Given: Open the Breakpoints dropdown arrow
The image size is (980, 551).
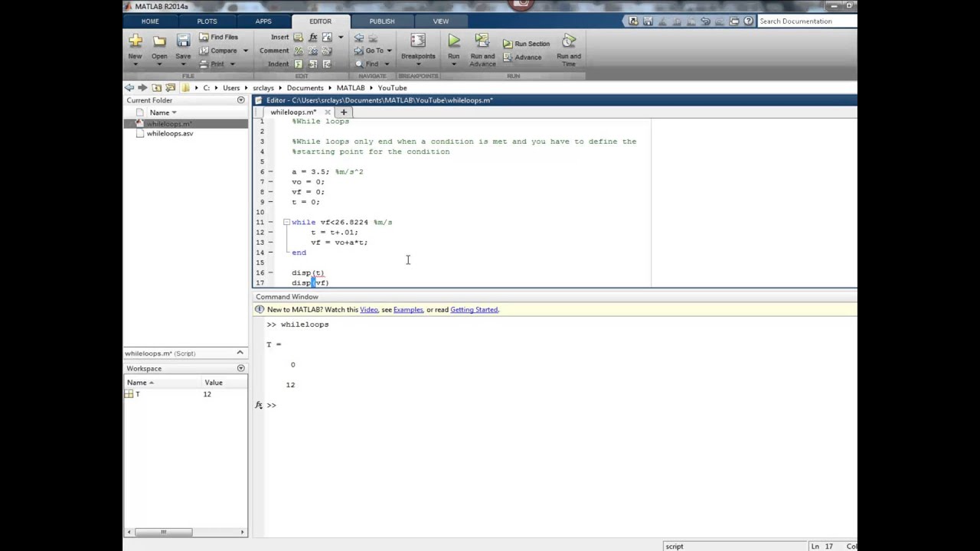Looking at the screenshot, I should point(418,64).
